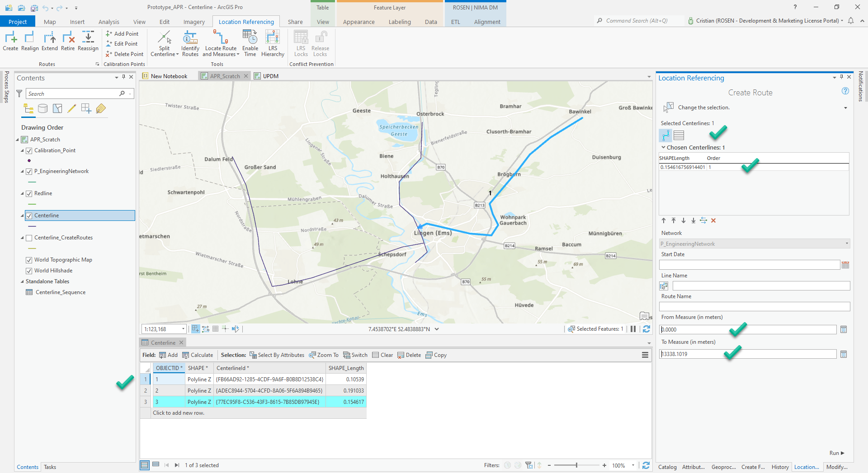
Task: Click the Switch selection button
Action: pos(355,355)
